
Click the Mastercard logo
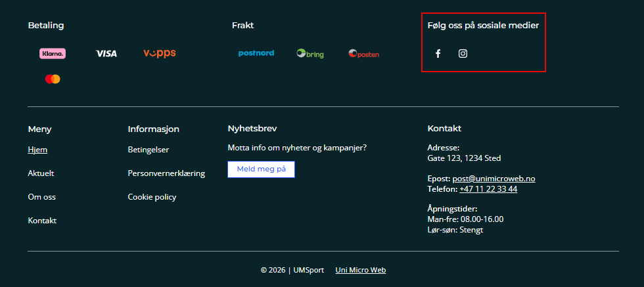point(53,79)
